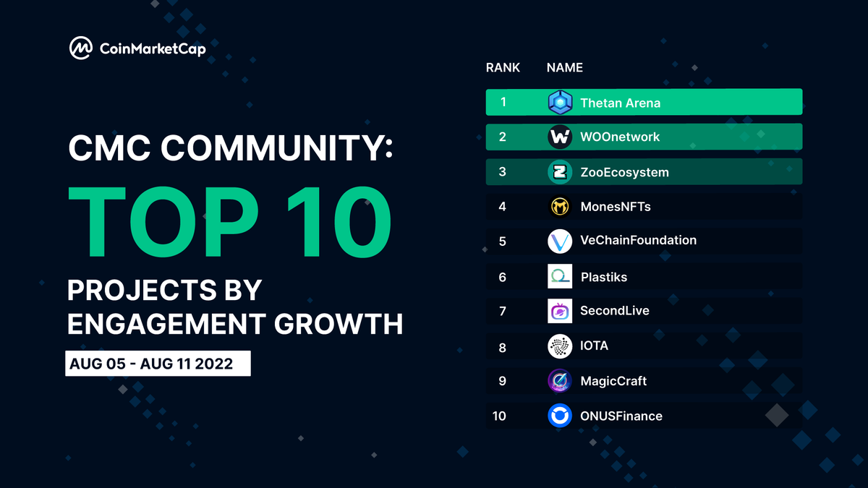This screenshot has height=488, width=868.
Task: Click the Plastiks logo icon
Action: pyautogui.click(x=560, y=276)
